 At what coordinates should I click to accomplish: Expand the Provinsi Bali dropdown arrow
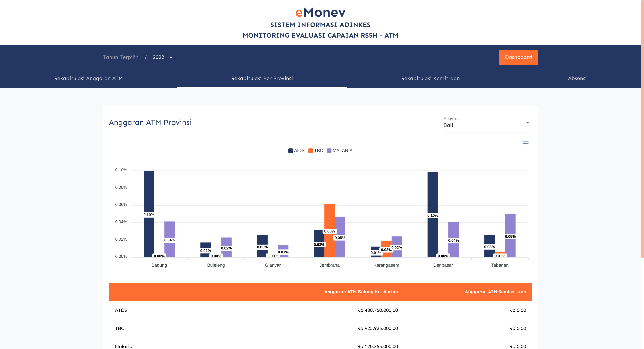(x=527, y=122)
